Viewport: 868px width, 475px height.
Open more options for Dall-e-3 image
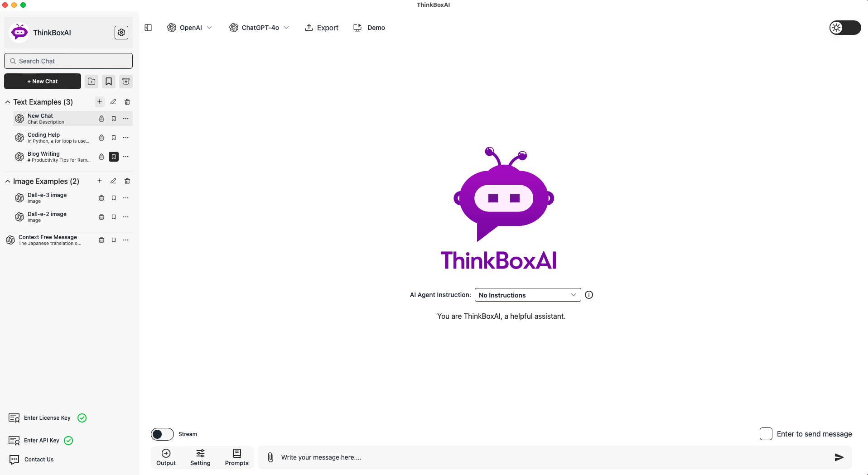[126, 198]
